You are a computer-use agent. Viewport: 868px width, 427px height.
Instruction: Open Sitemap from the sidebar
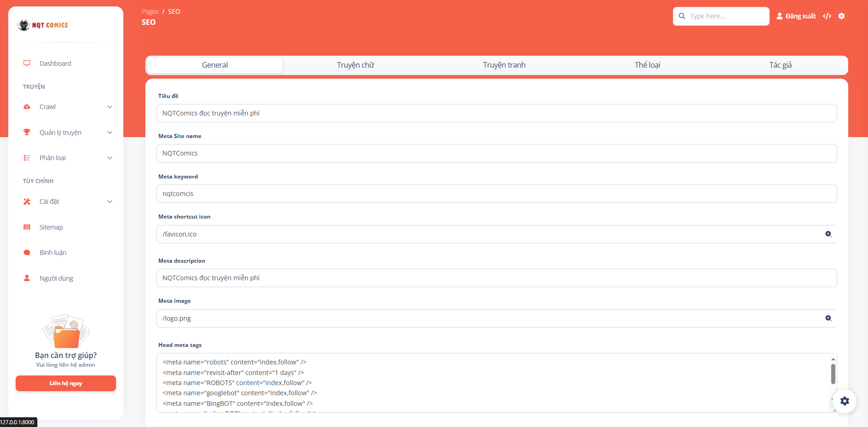pyautogui.click(x=51, y=227)
